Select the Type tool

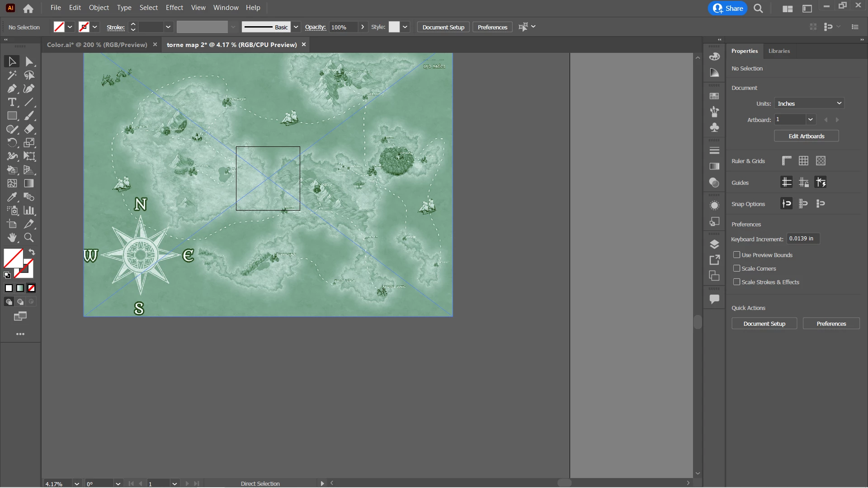pos(12,102)
